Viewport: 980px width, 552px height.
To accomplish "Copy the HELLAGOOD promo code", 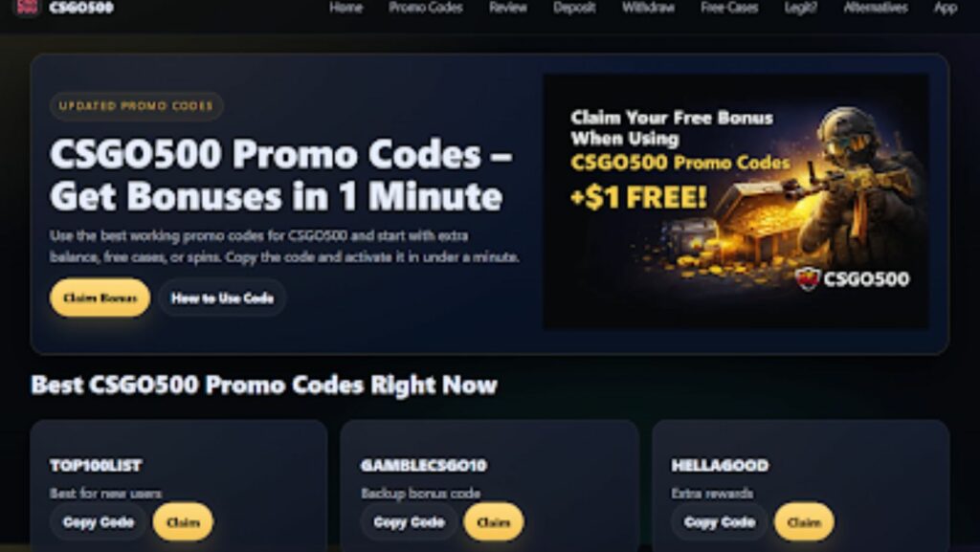I will pos(720,522).
